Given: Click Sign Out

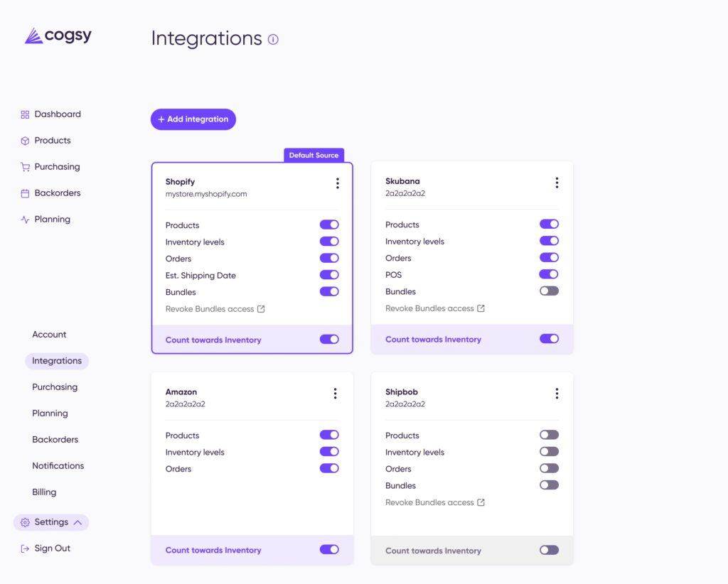Looking at the screenshot, I should click(45, 548).
